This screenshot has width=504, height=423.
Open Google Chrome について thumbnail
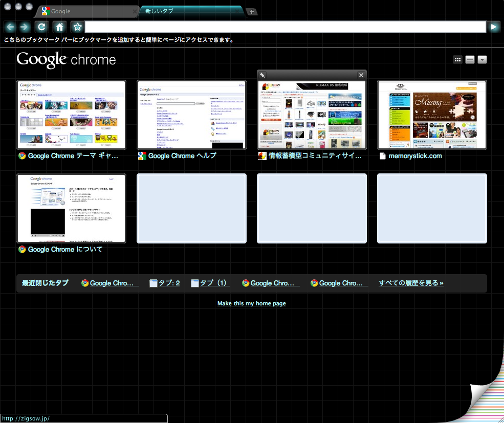coord(71,208)
